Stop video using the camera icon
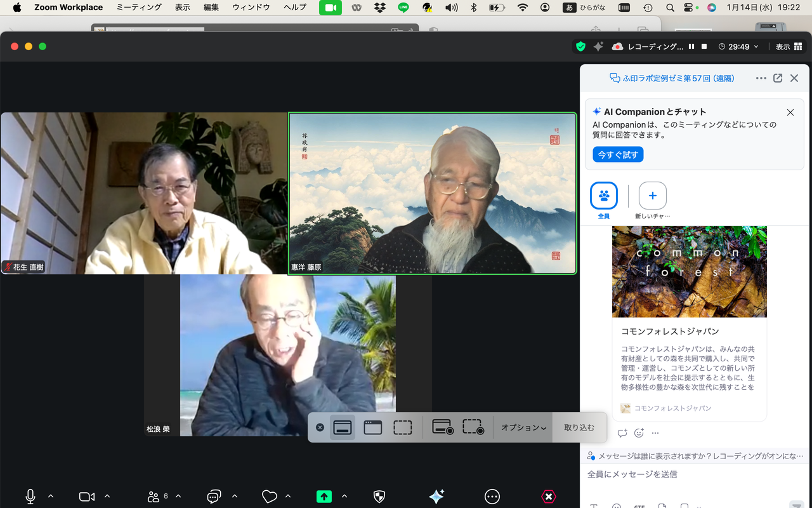812x508 pixels. pyautogui.click(x=87, y=497)
